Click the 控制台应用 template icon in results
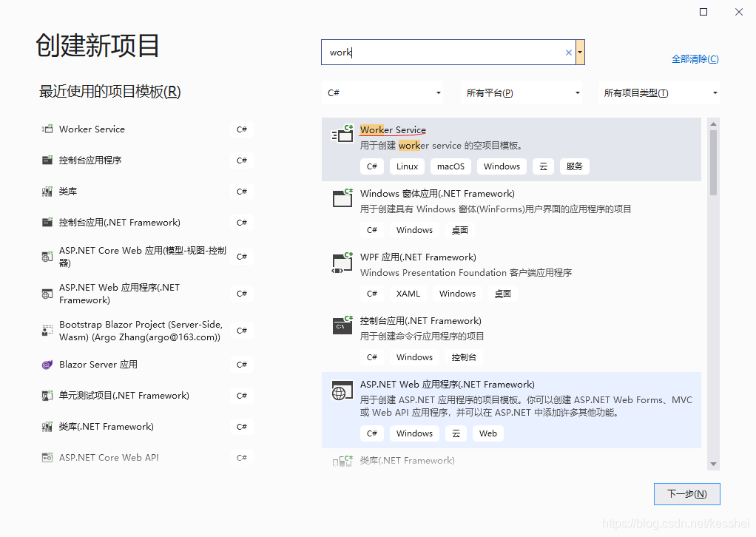Screen dimensions: 756x537 [x=342, y=325]
